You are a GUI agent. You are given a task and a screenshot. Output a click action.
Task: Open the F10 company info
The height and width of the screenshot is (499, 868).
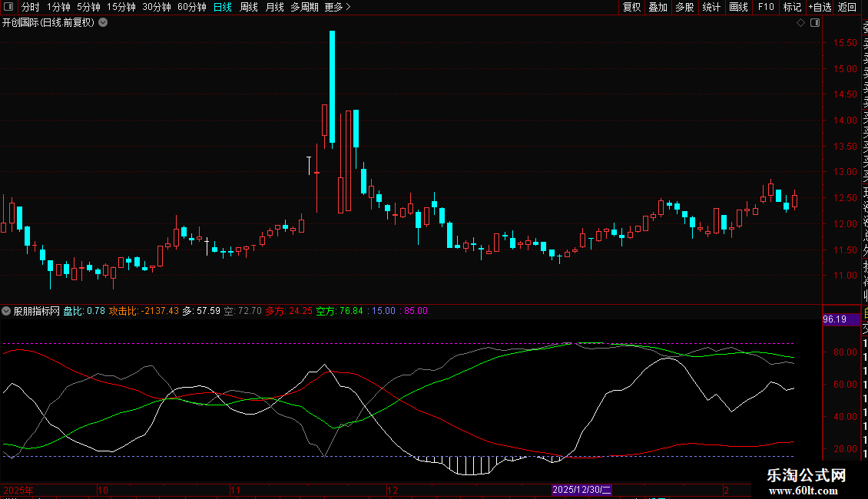(766, 7)
